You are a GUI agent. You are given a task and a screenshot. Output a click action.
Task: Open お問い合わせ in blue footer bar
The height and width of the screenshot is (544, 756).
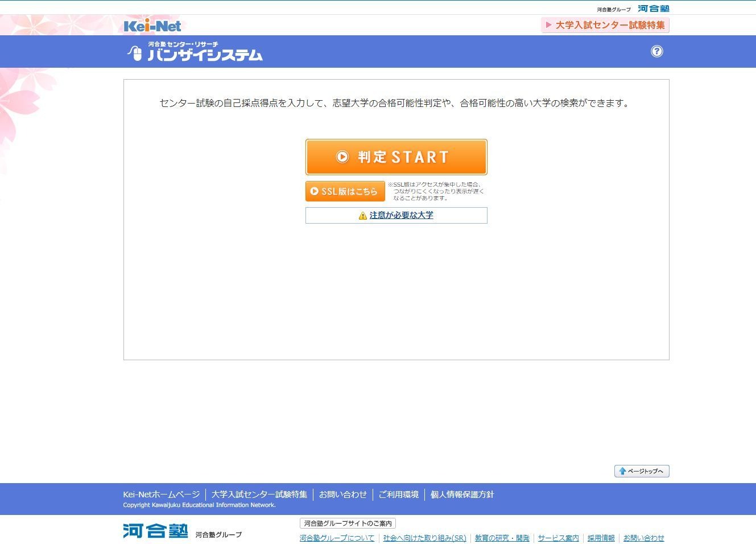(343, 494)
